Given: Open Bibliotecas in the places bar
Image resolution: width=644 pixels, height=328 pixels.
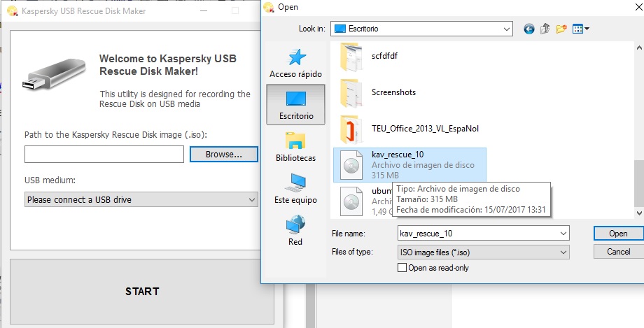Looking at the screenshot, I should tap(295, 147).
